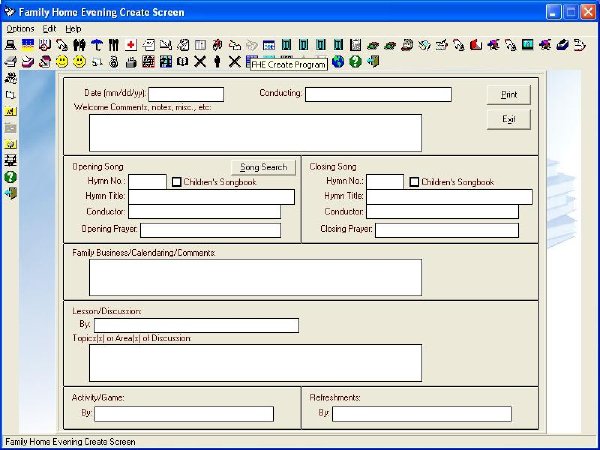Click the Conducting field
600x450 pixels.
coord(378,95)
